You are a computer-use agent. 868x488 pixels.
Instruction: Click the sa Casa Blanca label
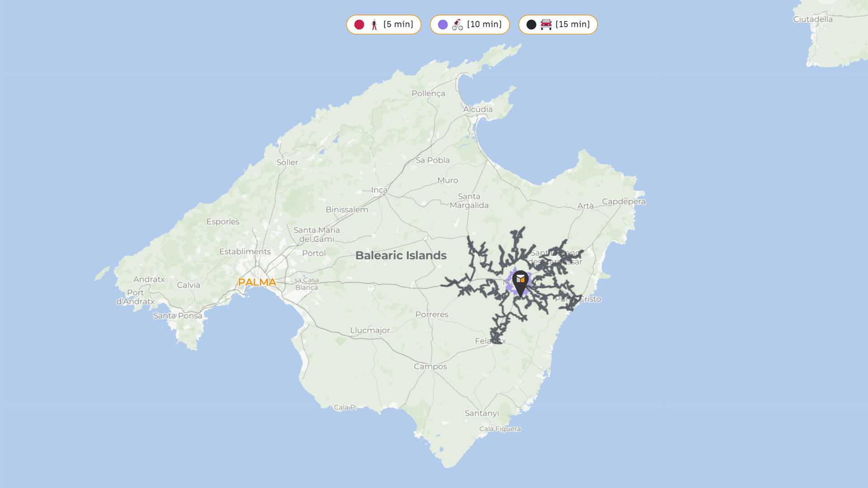[307, 284]
